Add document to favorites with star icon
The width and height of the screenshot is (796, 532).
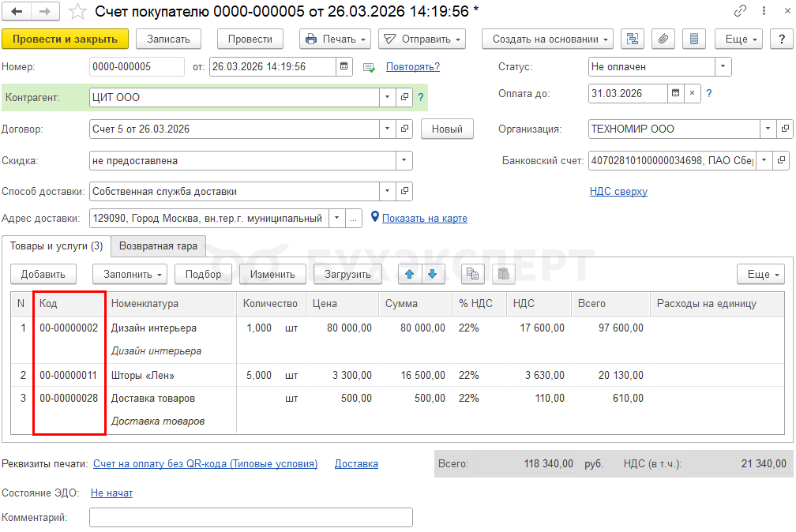point(77,11)
